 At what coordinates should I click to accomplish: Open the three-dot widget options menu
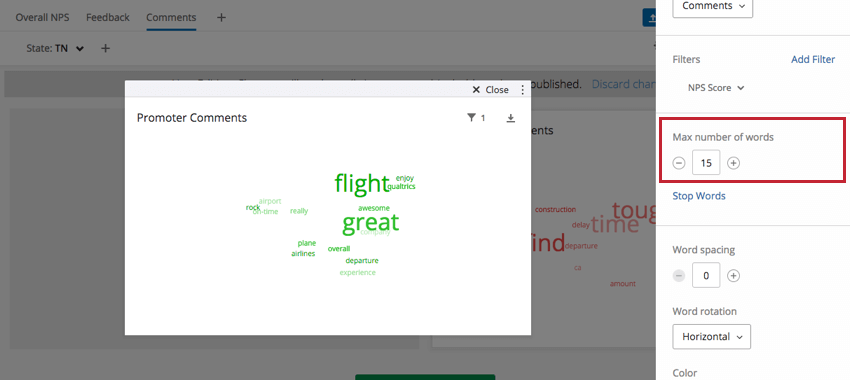coord(523,89)
